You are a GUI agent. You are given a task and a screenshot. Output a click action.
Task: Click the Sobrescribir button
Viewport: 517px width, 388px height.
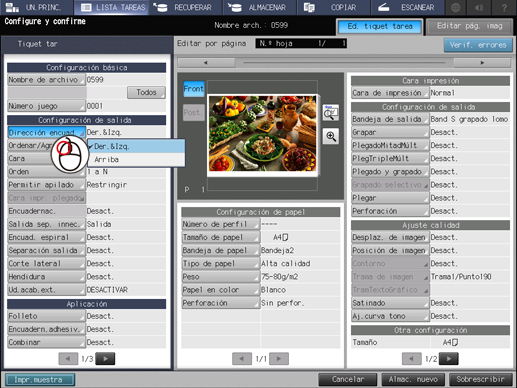coord(480,379)
